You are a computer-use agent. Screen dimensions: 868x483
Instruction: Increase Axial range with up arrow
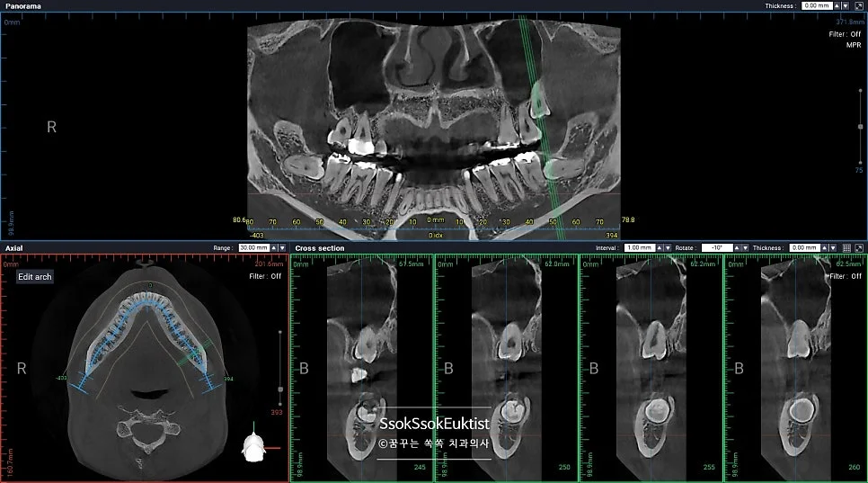point(273,248)
